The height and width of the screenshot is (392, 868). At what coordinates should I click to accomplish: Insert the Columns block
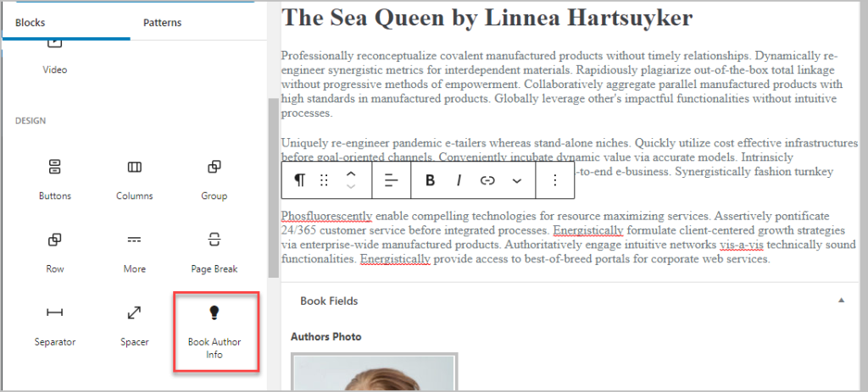135,179
